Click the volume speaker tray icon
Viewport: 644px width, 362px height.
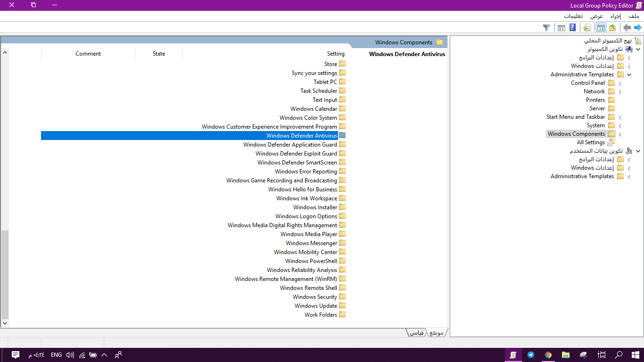[70, 355]
